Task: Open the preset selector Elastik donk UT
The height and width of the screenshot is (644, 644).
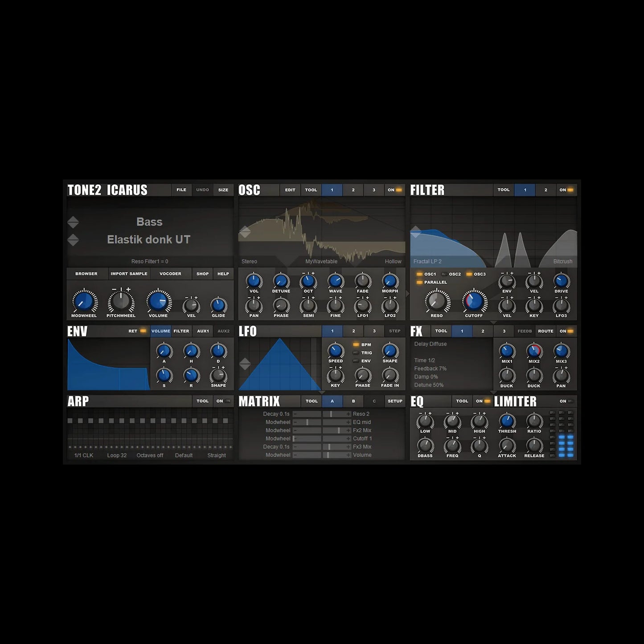Action: click(149, 240)
